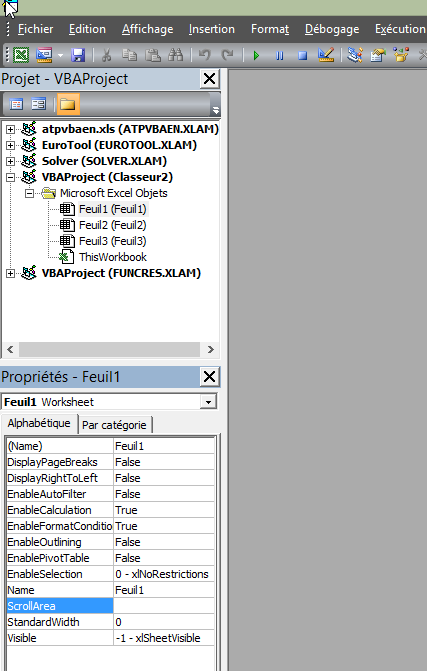Click the Save floppy disk icon

tap(78, 55)
